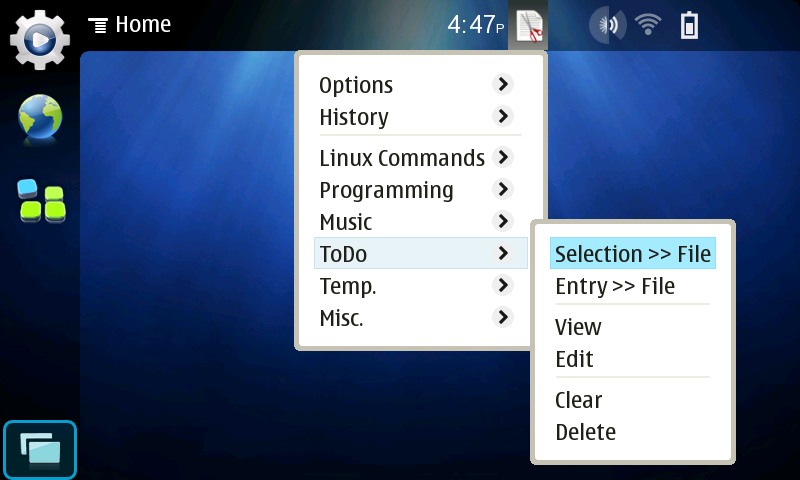Screen dimensions: 800x480
Task: Click the task switcher windows icon
Action: coord(40,449)
